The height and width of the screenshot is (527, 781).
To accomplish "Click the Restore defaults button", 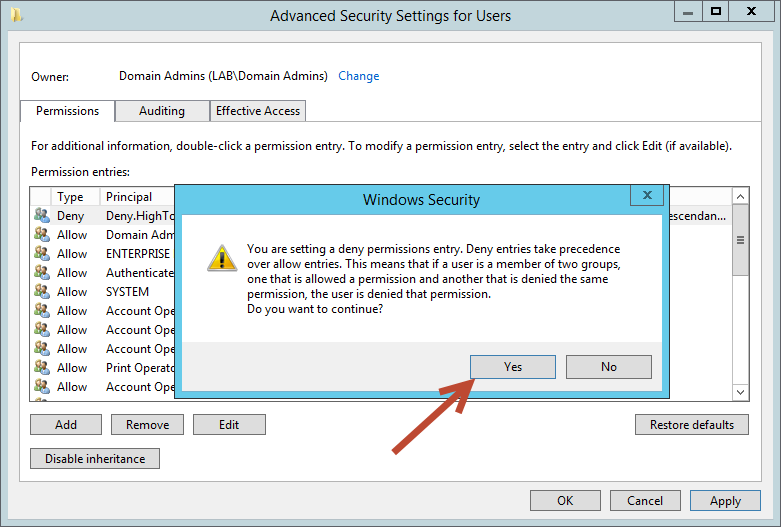I will 691,425.
